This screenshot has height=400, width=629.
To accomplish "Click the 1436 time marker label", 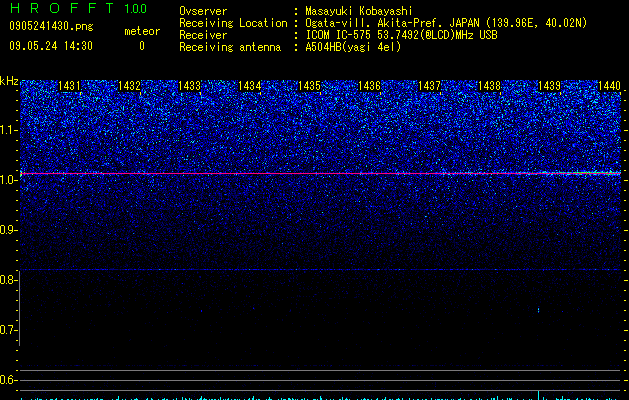I will 369,86.
